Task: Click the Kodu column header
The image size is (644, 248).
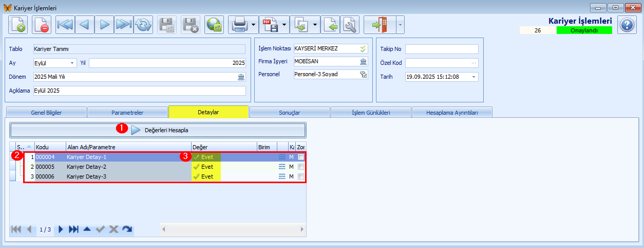Action: click(x=50, y=147)
